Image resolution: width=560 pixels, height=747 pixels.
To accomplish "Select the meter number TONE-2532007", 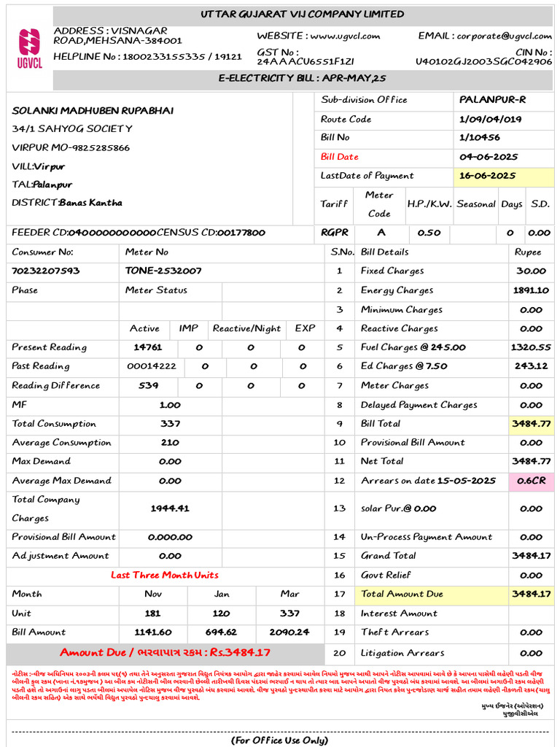I will pyautogui.click(x=163, y=271).
